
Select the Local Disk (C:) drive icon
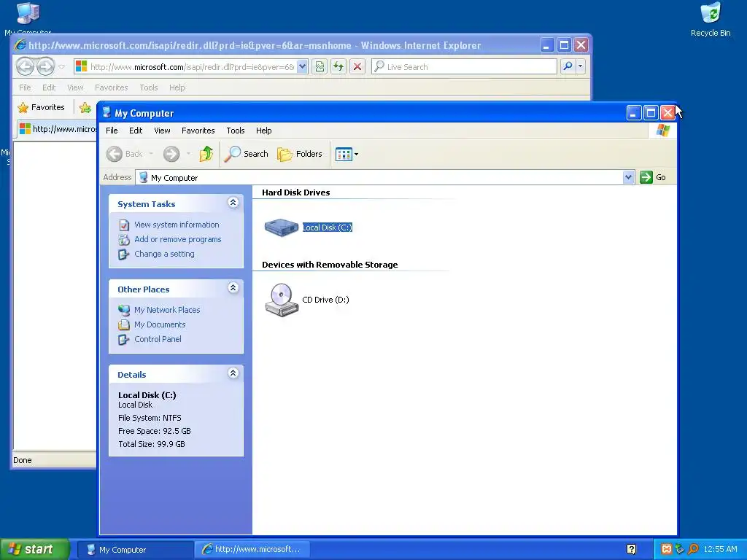281,227
